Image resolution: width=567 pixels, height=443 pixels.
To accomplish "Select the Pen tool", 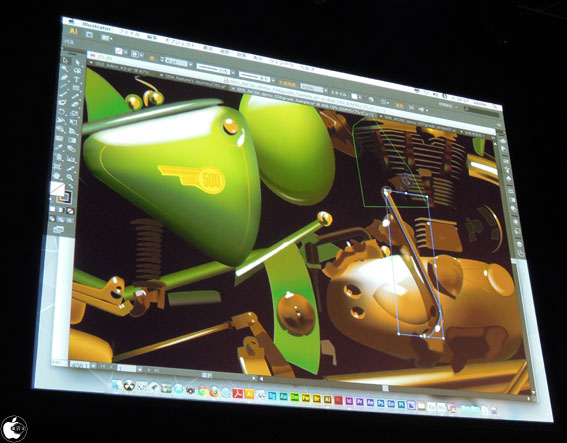I will pyautogui.click(x=64, y=78).
